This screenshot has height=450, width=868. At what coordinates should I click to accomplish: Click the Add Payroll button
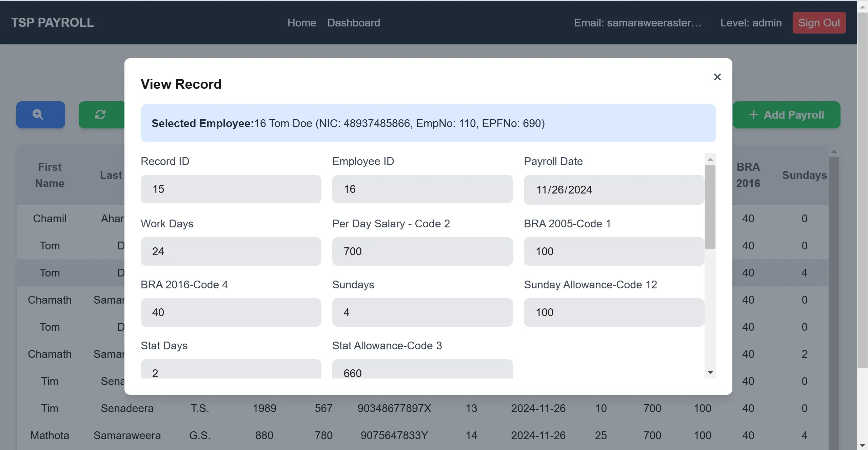pos(787,115)
